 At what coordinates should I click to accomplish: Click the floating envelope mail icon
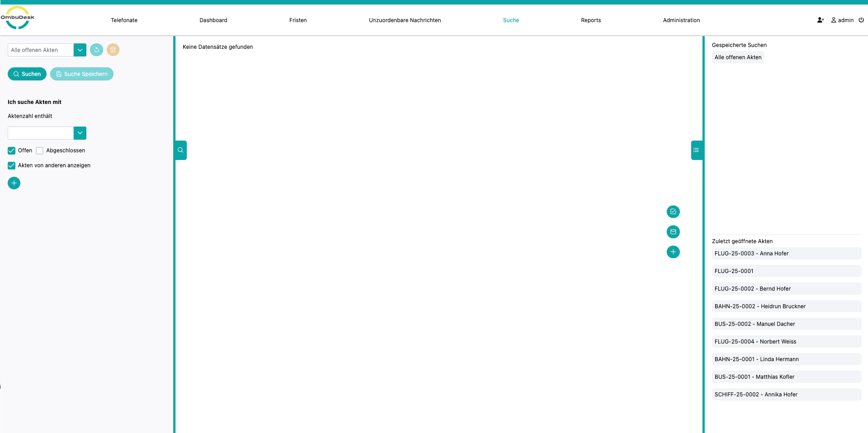tap(673, 232)
